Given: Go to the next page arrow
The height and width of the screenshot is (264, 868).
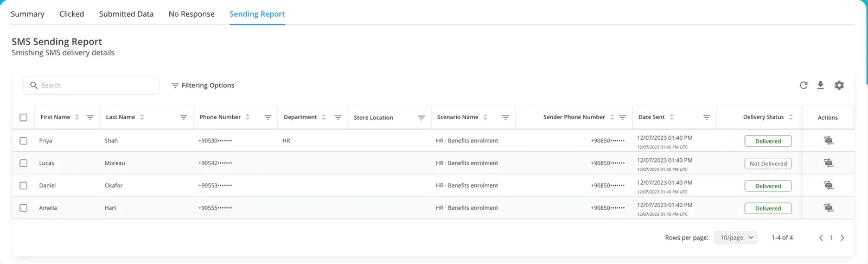Looking at the screenshot, I should click(x=842, y=238).
